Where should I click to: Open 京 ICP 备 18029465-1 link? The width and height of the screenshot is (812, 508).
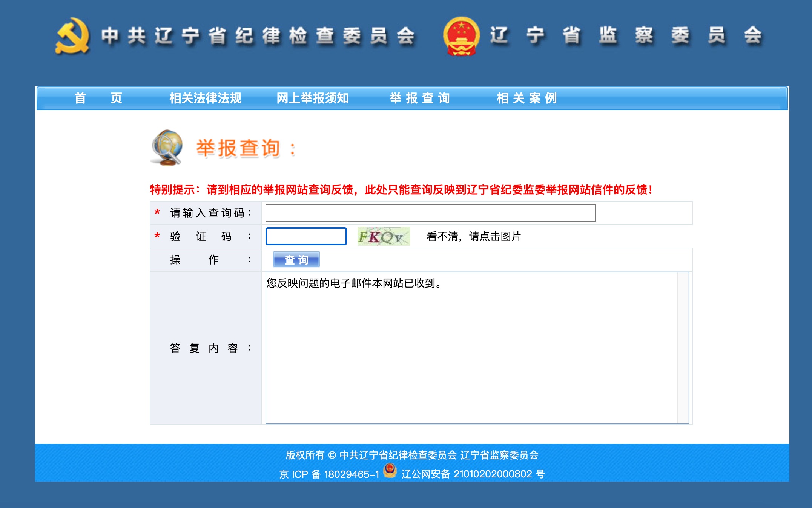pyautogui.click(x=329, y=474)
